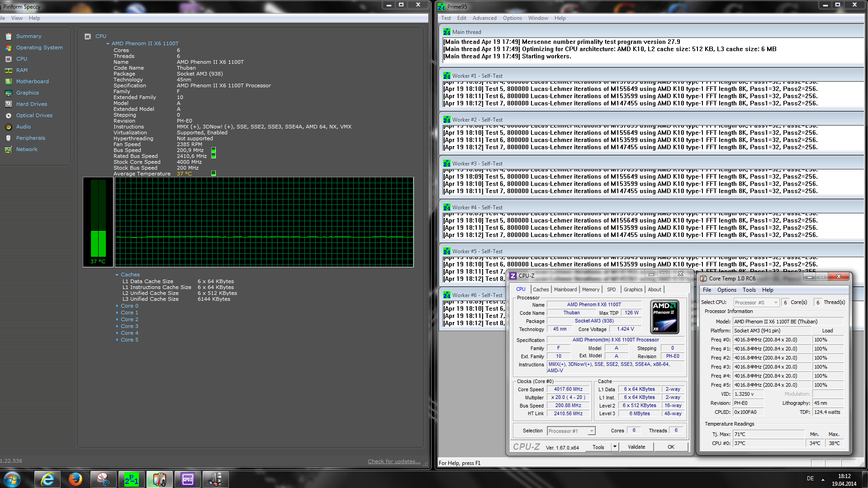868x488 pixels.
Task: Select CPU in Speccy's sidebar
Action: click(x=22, y=59)
